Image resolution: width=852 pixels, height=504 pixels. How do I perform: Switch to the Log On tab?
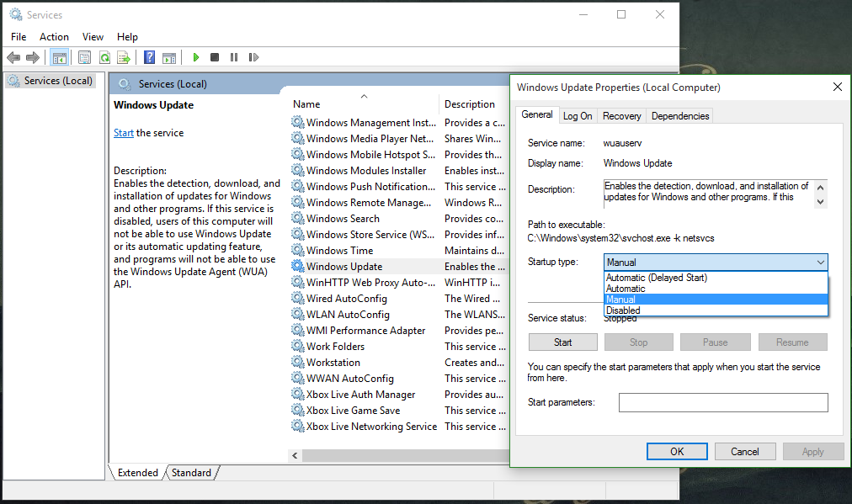pos(578,115)
